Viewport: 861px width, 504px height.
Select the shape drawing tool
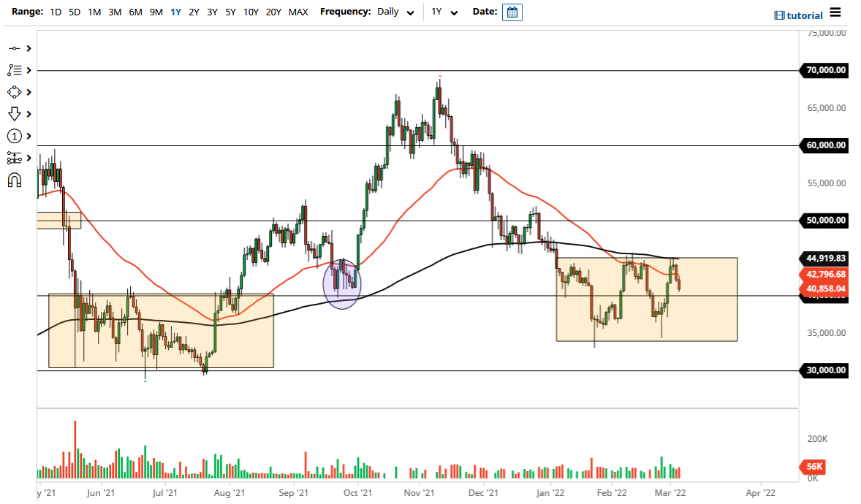pyautogui.click(x=13, y=92)
